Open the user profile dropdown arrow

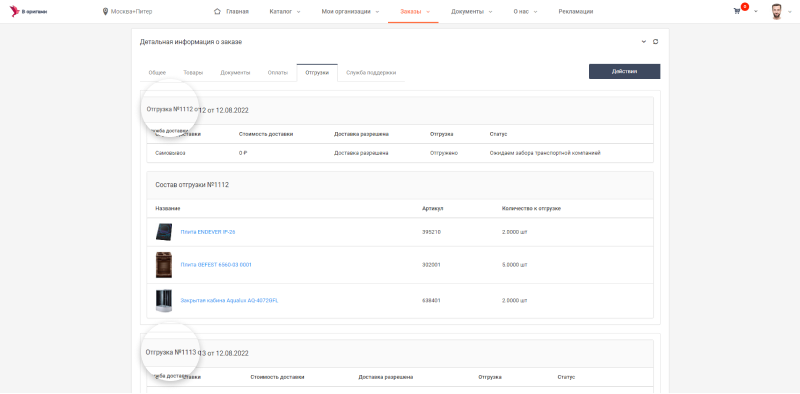coord(790,11)
